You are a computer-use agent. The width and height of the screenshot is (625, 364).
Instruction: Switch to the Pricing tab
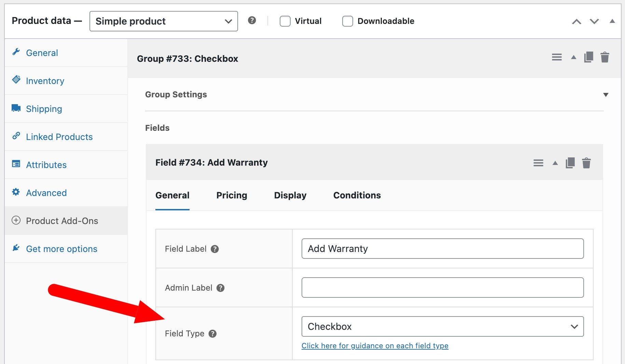232,195
